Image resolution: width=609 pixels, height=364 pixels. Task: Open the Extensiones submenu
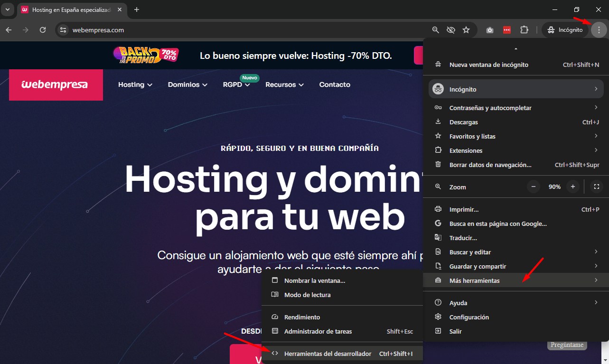click(516, 150)
